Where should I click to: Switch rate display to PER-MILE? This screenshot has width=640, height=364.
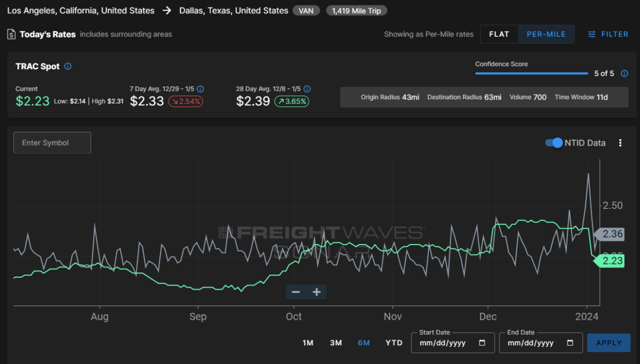pos(546,34)
